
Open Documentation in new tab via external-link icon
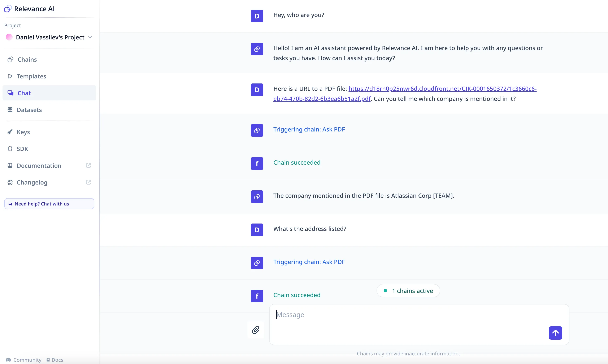[x=88, y=165]
